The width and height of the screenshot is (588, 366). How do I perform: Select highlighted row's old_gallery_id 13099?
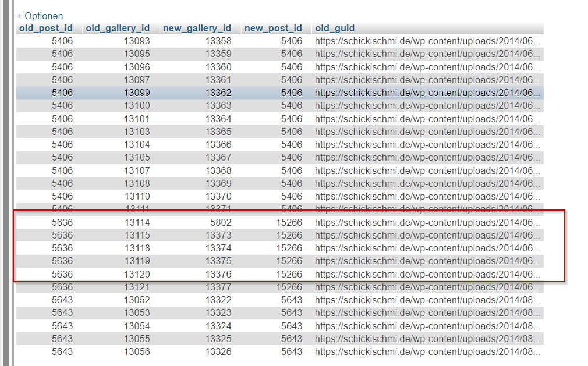[x=137, y=93]
